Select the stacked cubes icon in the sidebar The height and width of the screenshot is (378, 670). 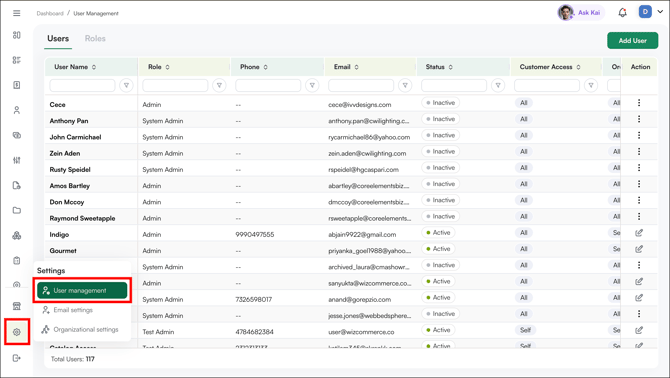click(17, 235)
